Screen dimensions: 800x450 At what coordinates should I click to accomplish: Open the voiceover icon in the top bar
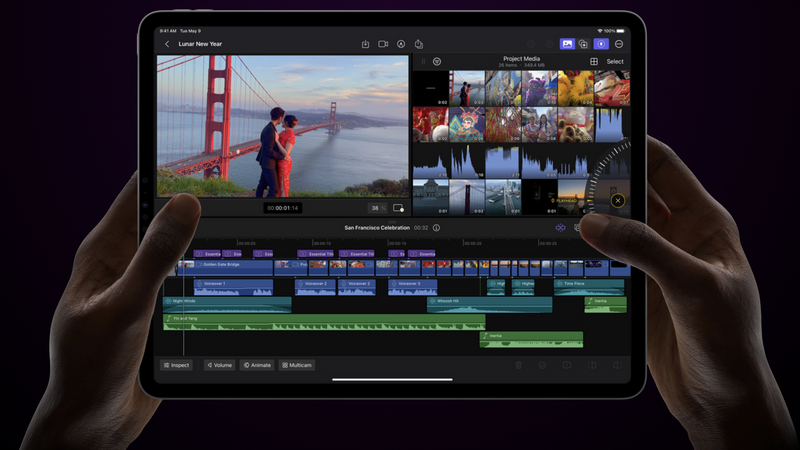coord(401,44)
